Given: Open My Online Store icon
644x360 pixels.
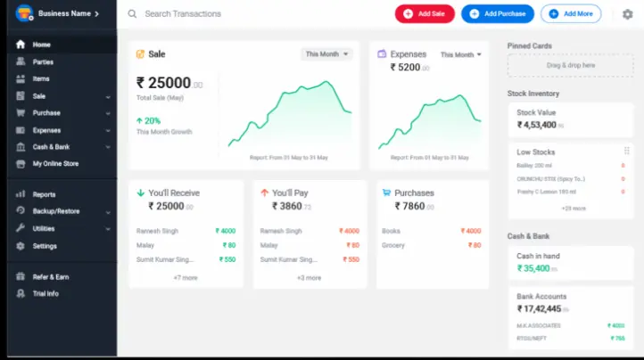Looking at the screenshot, I should point(21,163).
